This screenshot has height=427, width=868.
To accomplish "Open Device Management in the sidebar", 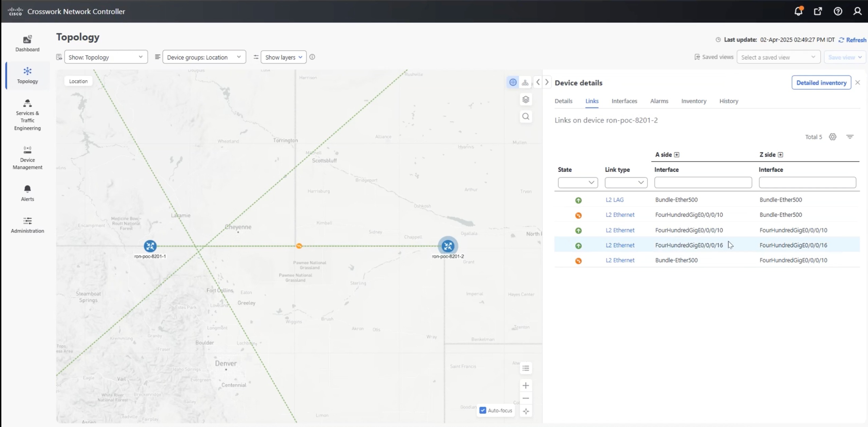I will [28, 157].
